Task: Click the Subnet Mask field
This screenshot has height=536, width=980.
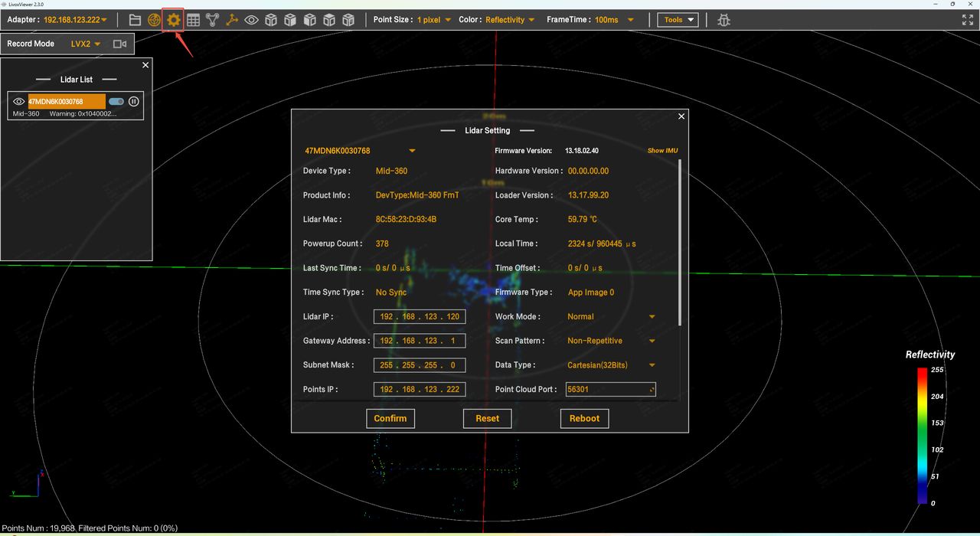Action: 420,365
